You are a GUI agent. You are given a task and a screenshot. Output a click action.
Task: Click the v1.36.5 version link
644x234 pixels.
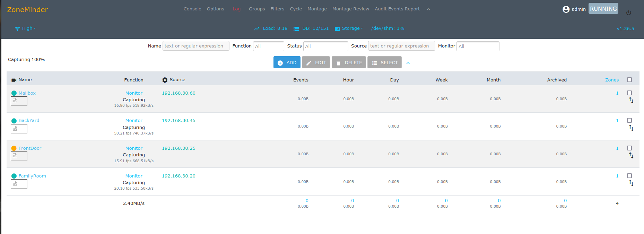point(625,29)
